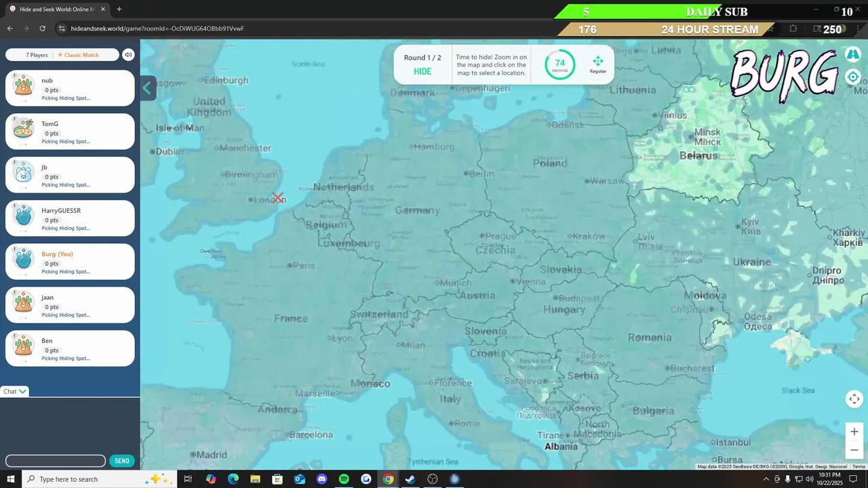
Task: Open the Terms link on the map
Action: [859, 466]
